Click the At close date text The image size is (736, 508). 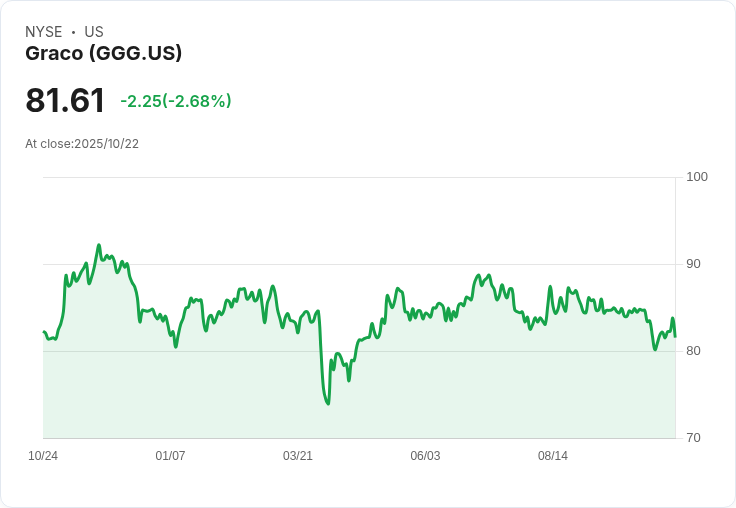click(82, 144)
